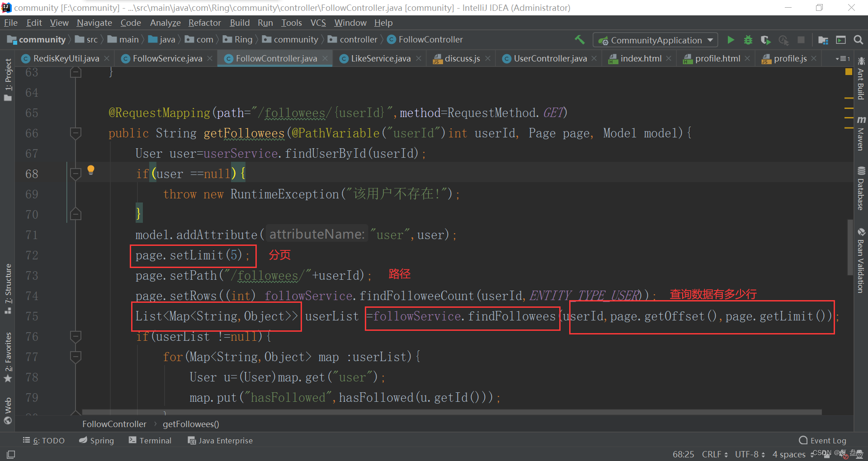868x461 pixels.
Task: Open the Structure tool window
Action: click(8, 289)
